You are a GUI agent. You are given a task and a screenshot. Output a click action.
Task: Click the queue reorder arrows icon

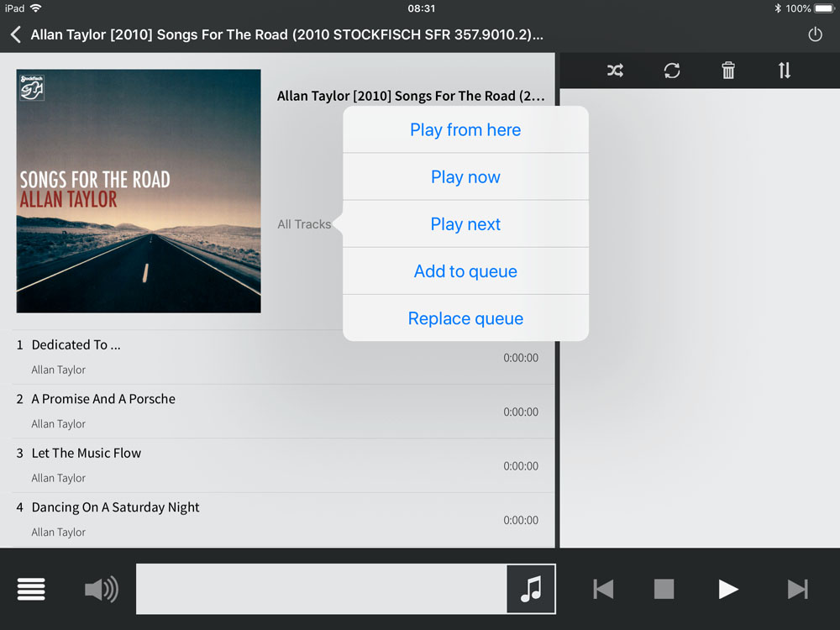tap(785, 71)
